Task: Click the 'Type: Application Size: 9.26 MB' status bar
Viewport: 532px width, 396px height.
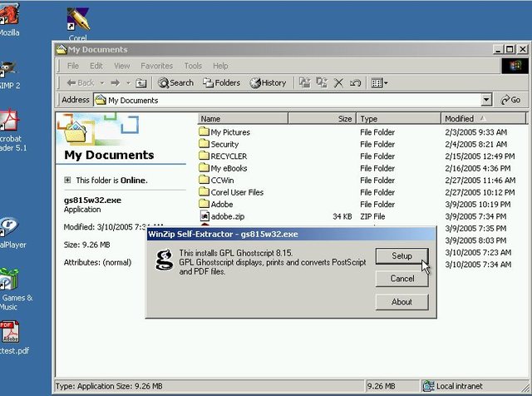Action: point(109,386)
